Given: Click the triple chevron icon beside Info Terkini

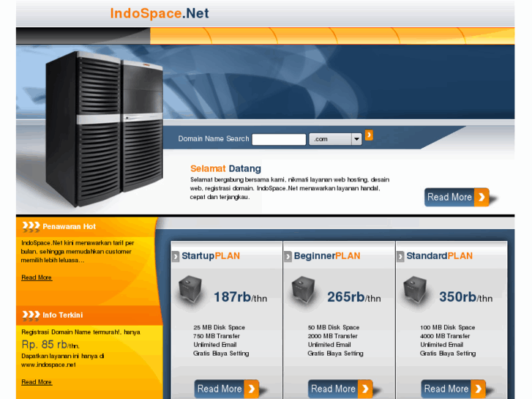Looking at the screenshot, I should point(31,316).
